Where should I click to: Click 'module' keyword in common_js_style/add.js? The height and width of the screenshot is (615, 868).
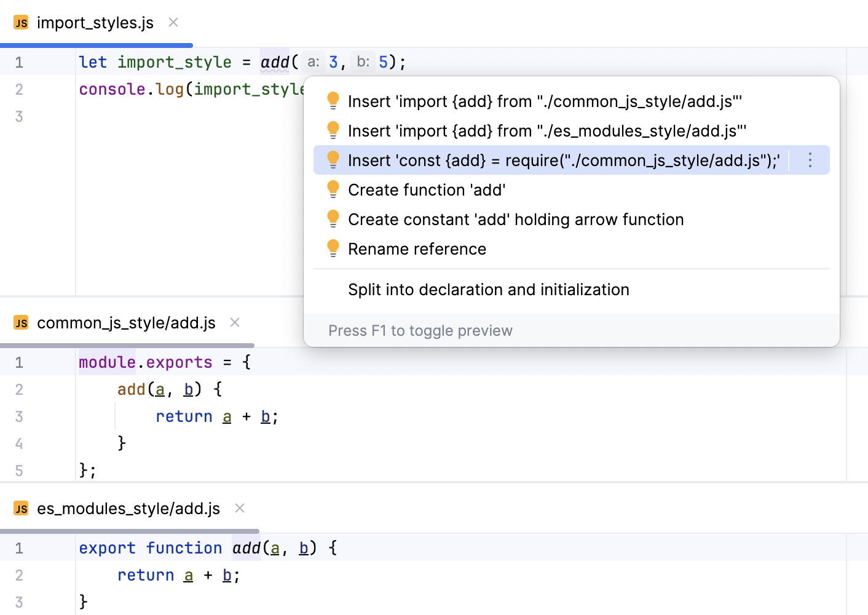[107, 362]
